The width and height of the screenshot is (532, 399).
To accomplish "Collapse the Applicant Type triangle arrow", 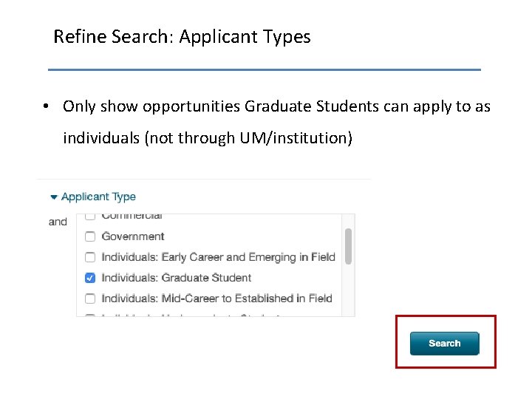I will click(53, 197).
